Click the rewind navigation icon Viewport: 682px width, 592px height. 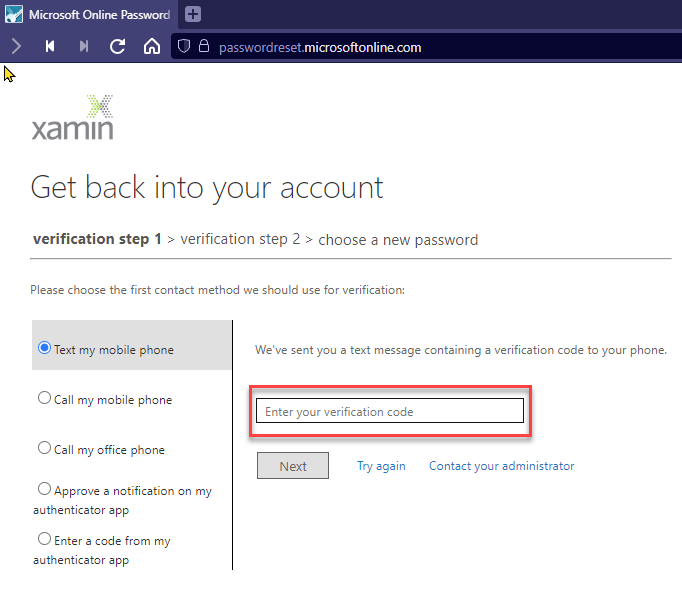pyautogui.click(x=50, y=46)
